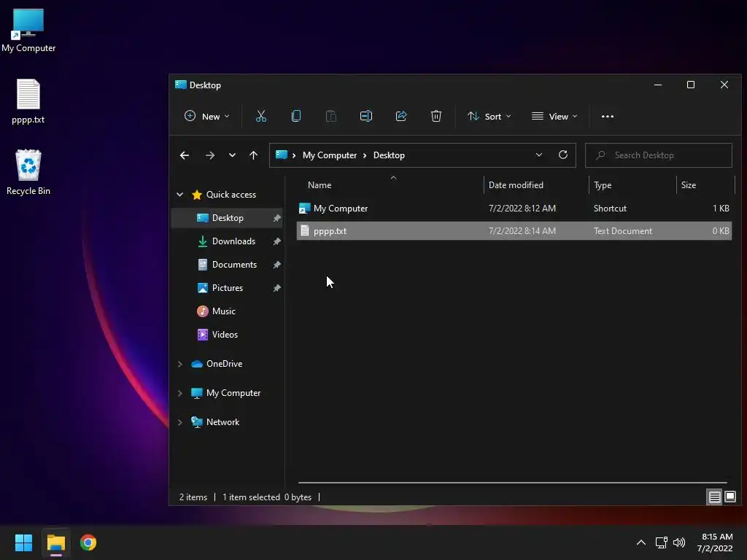Refresh the Desktop folder view
This screenshot has height=560, width=747.
pos(562,155)
